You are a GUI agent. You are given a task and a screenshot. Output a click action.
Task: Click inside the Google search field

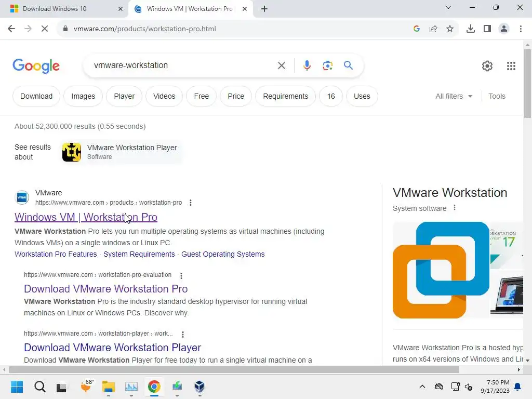[x=183, y=65]
